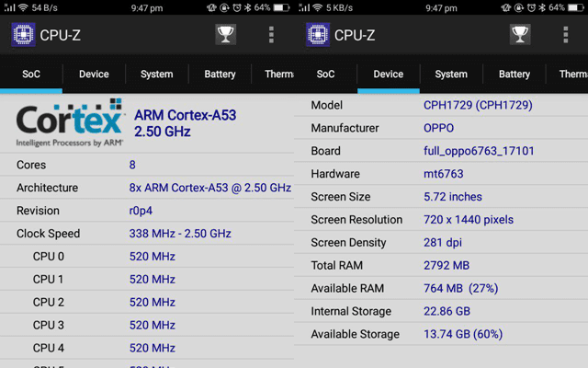588x368 pixels.
Task: Tap the CPU 1 row label
Action: click(x=49, y=280)
